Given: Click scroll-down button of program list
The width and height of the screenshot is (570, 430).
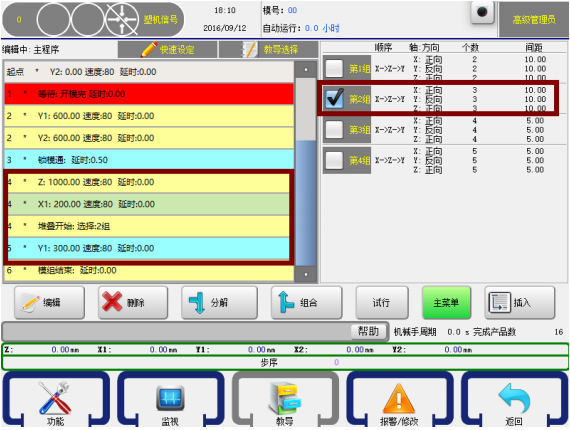Looking at the screenshot, I should pyautogui.click(x=306, y=274).
